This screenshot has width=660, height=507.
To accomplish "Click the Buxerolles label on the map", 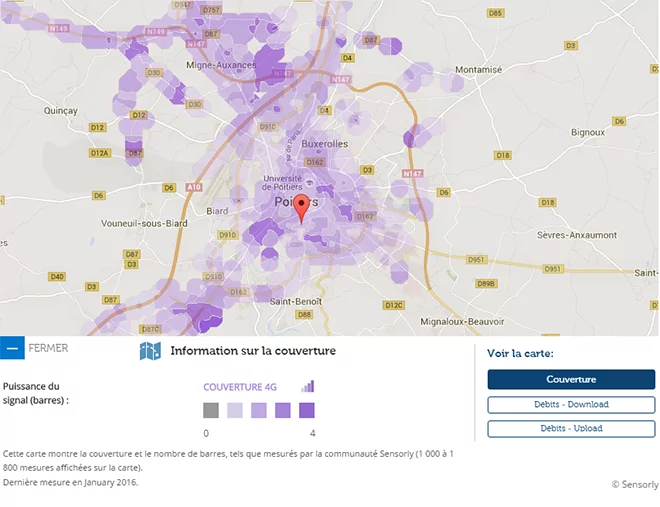I will (324, 144).
